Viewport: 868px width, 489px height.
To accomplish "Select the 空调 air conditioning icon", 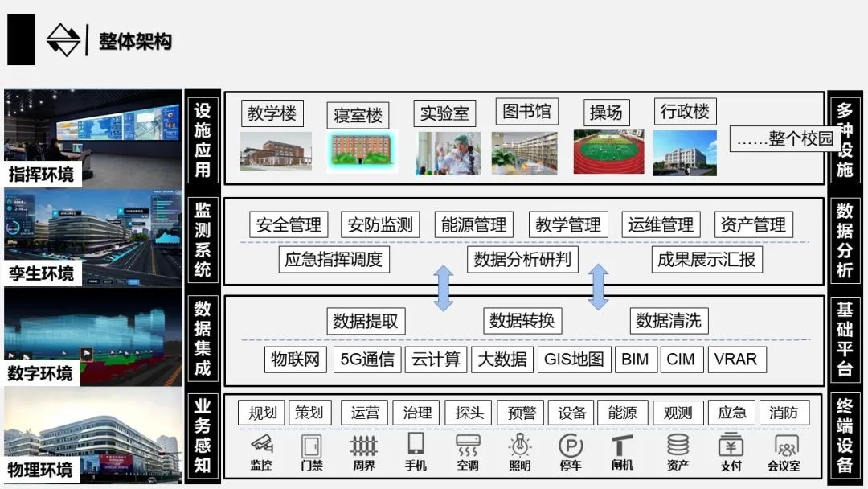I will [467, 448].
